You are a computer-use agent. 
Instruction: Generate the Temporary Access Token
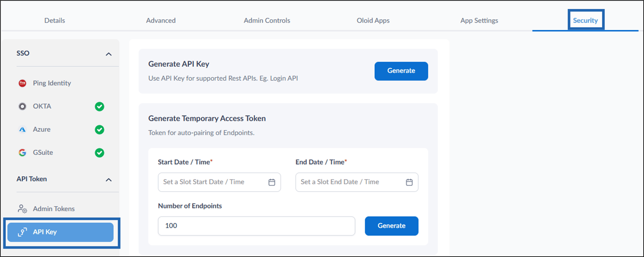tap(391, 226)
